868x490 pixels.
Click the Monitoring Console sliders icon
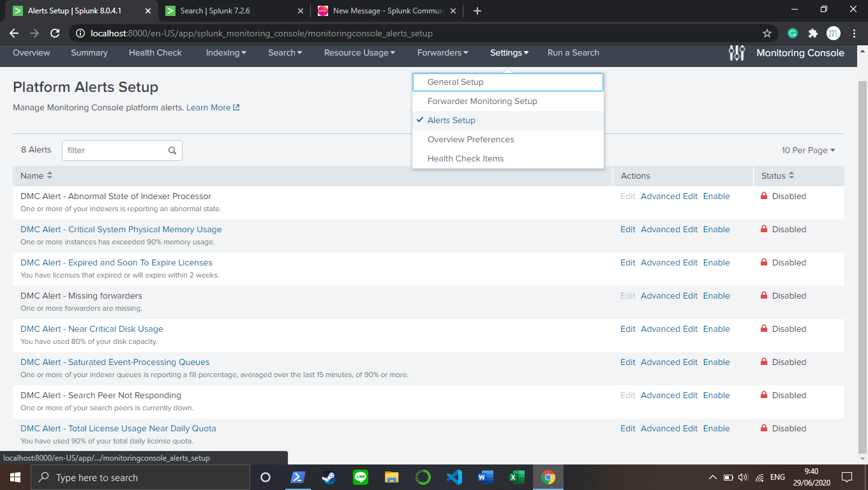point(737,53)
